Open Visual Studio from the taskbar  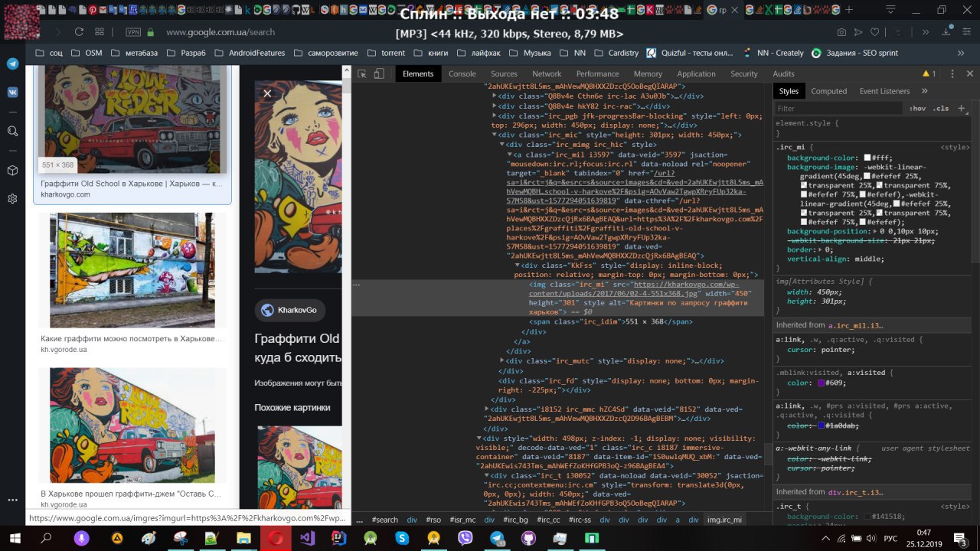coord(307,538)
